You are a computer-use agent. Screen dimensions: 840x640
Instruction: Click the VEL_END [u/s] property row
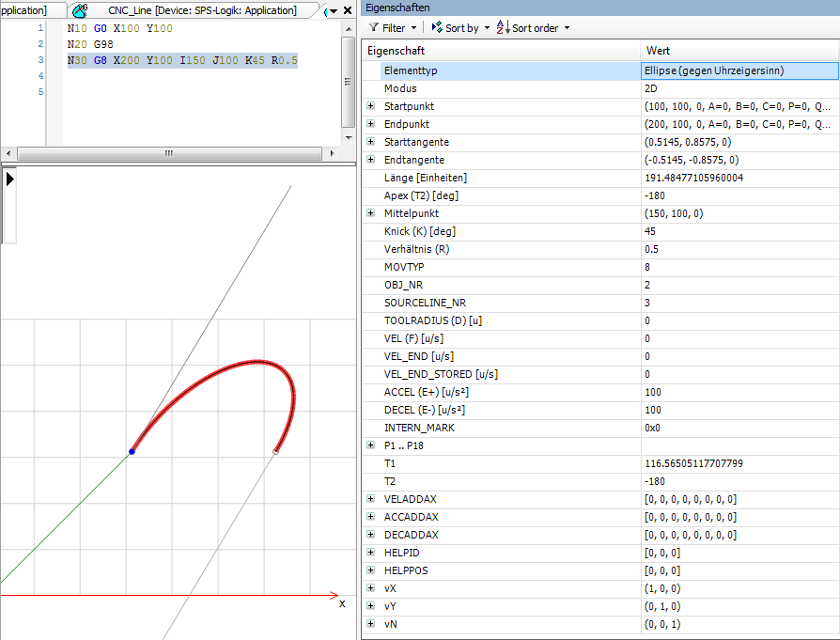[x=600, y=356]
